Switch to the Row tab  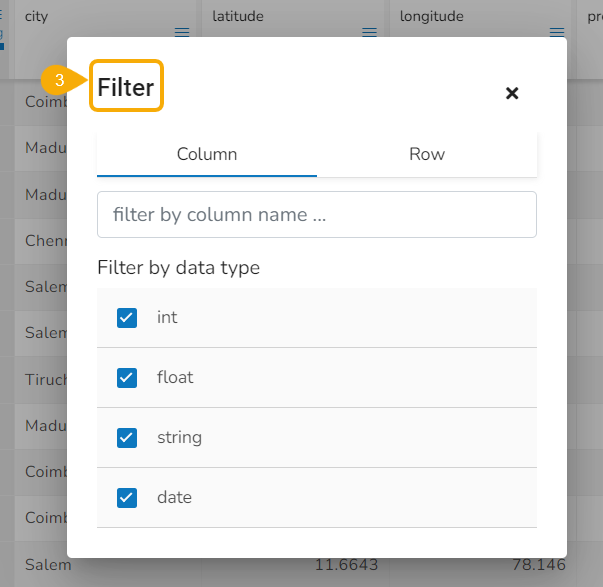[x=427, y=155]
